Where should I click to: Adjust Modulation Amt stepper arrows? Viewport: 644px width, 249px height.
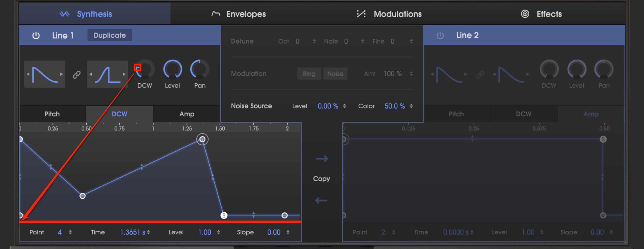pyautogui.click(x=411, y=74)
